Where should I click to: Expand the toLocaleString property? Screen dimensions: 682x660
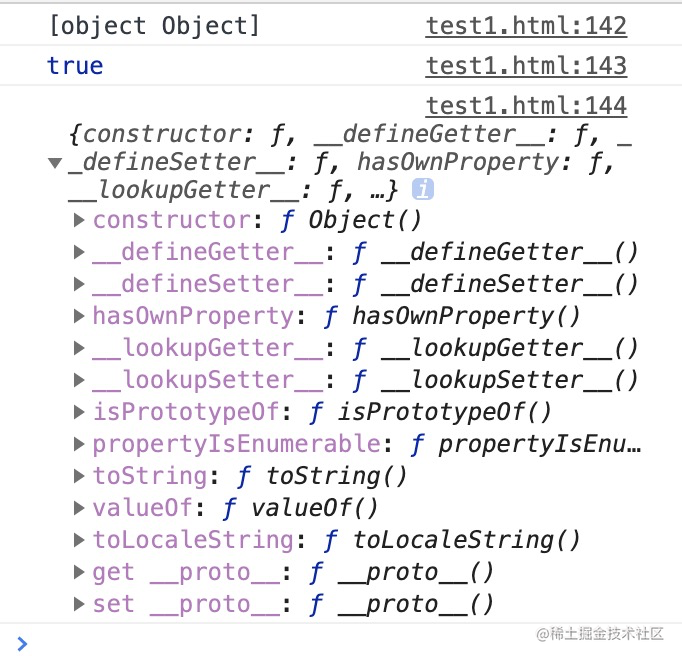[79, 540]
